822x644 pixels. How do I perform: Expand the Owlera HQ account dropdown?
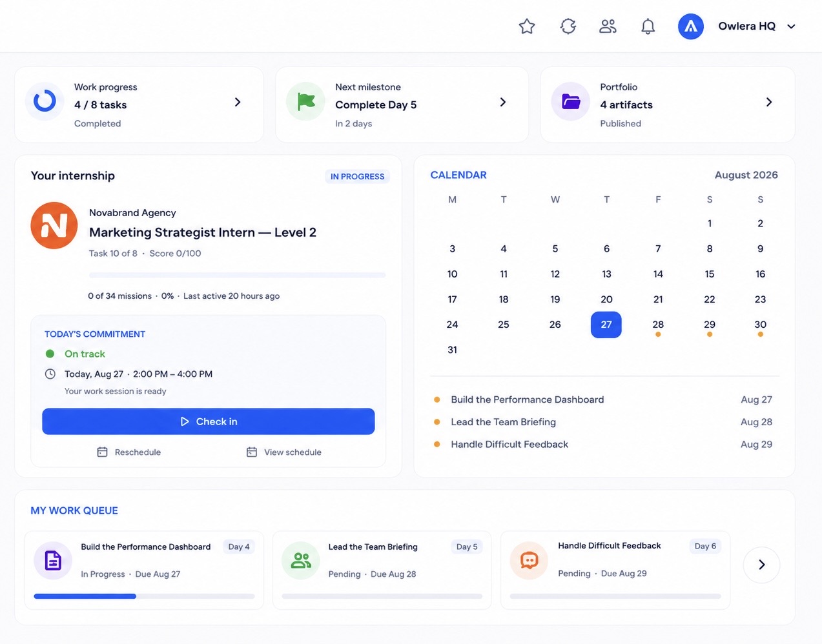point(791,26)
